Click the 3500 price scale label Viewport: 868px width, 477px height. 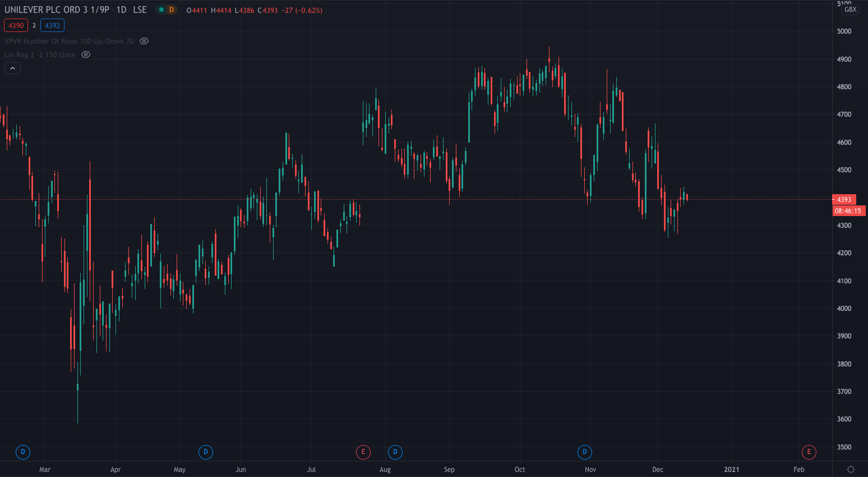[844, 447]
